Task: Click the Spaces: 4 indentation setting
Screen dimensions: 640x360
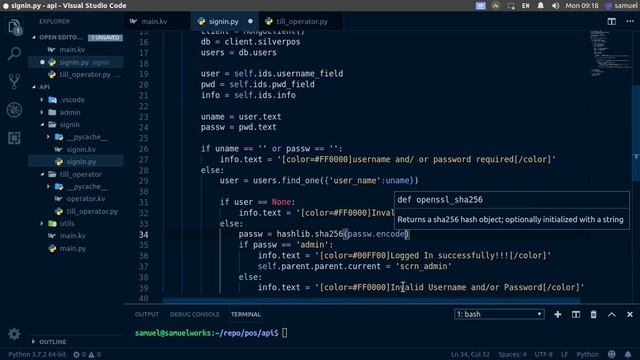Action: (512, 354)
